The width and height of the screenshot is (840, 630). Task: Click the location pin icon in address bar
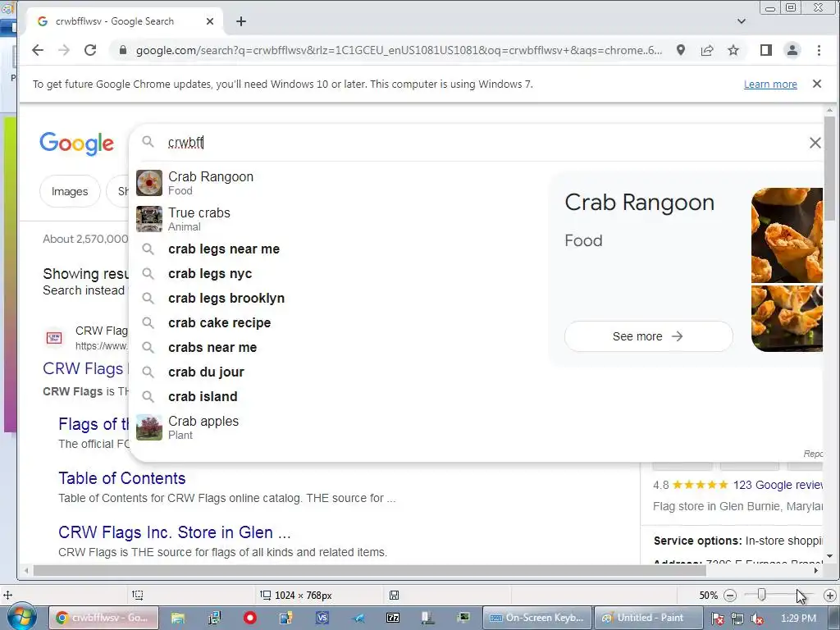tap(680, 50)
